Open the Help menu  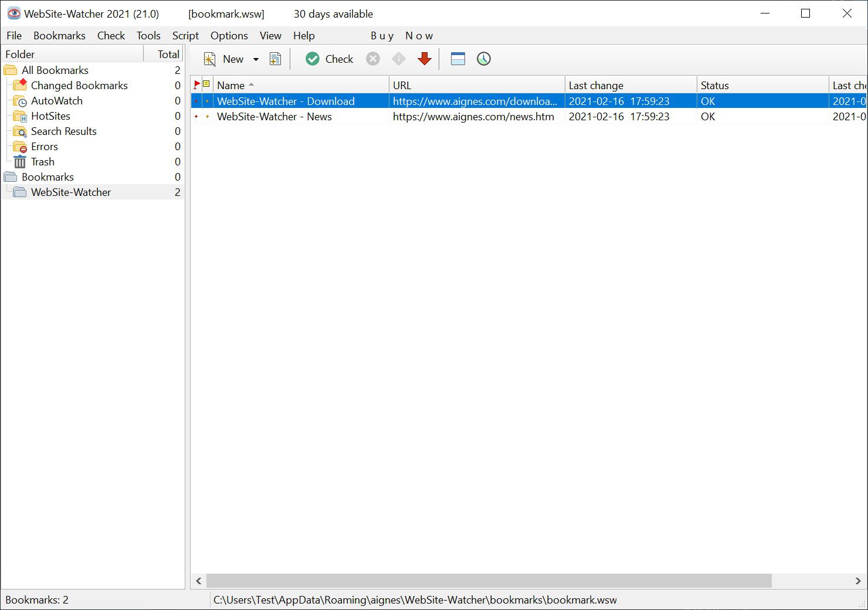(x=304, y=36)
